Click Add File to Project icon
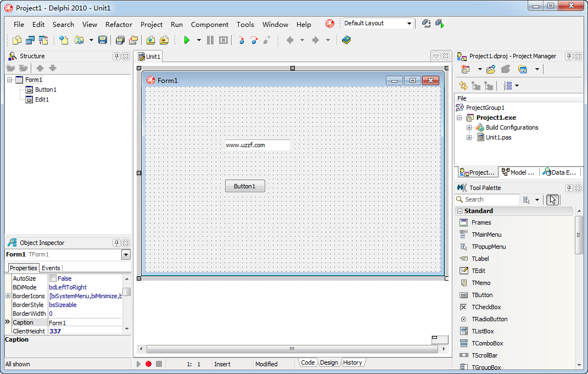This screenshot has height=374, width=588. coord(150,40)
